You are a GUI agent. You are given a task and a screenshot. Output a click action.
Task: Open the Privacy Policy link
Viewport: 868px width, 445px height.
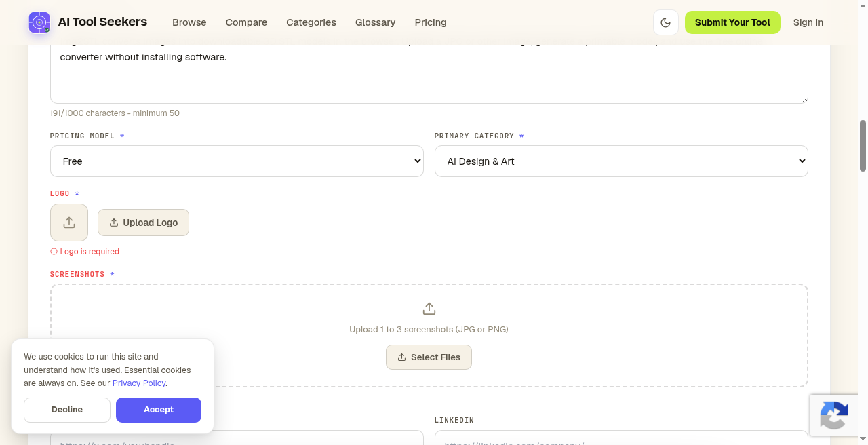tap(139, 383)
